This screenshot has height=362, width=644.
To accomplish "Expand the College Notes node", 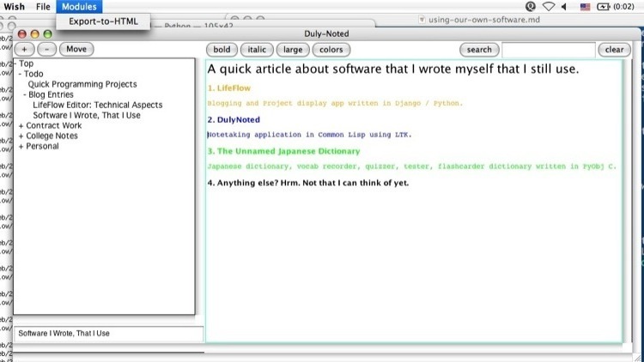I will [x=21, y=136].
